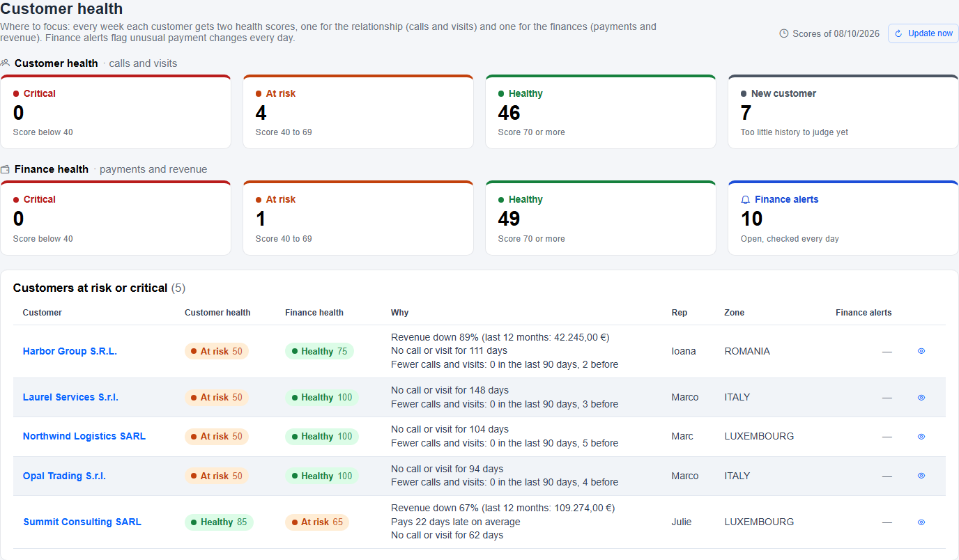Click Healthy 100 badge for Laurel Services
This screenshot has height=560, width=959.
322,397
